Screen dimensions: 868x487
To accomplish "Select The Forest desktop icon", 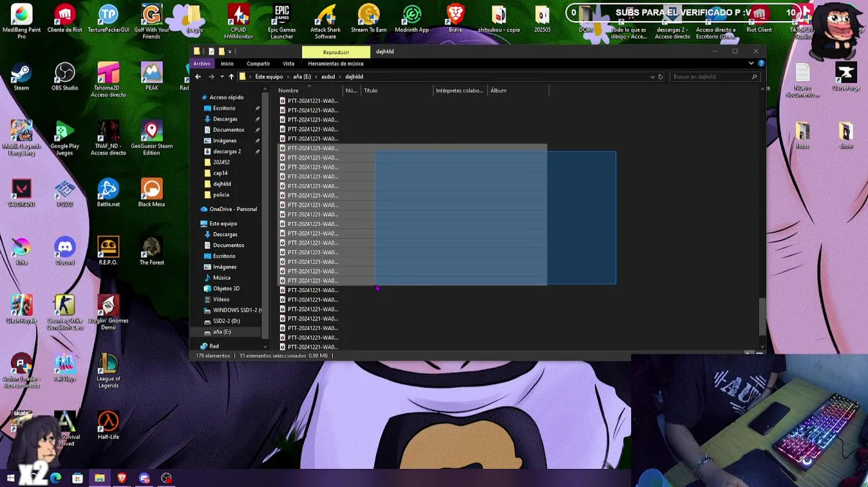I will [x=152, y=252].
